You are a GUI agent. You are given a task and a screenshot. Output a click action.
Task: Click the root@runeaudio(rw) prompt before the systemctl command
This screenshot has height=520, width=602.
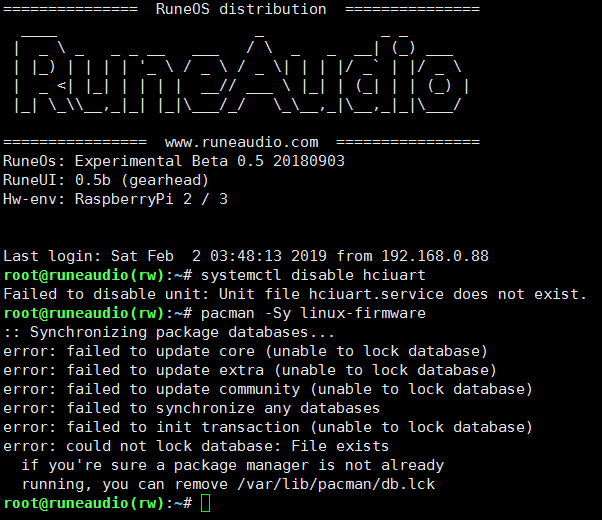[84, 275]
